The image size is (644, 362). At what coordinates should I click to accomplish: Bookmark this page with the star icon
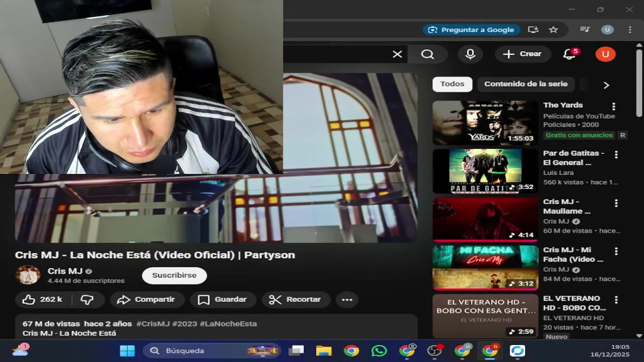[x=553, y=30]
